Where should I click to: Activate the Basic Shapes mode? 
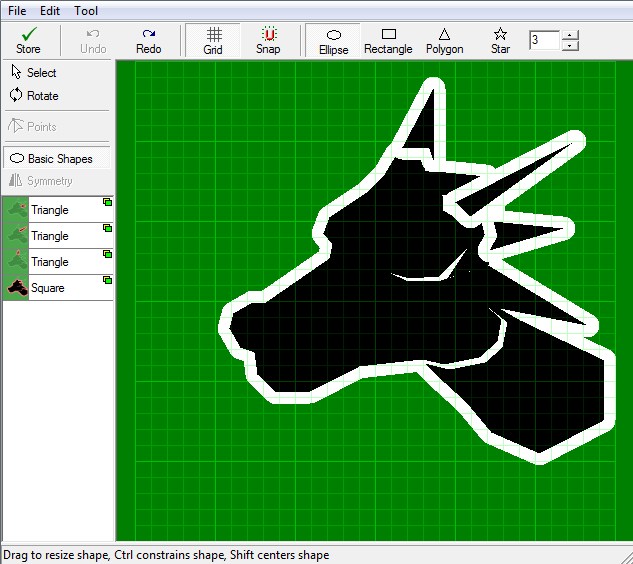coord(57,158)
